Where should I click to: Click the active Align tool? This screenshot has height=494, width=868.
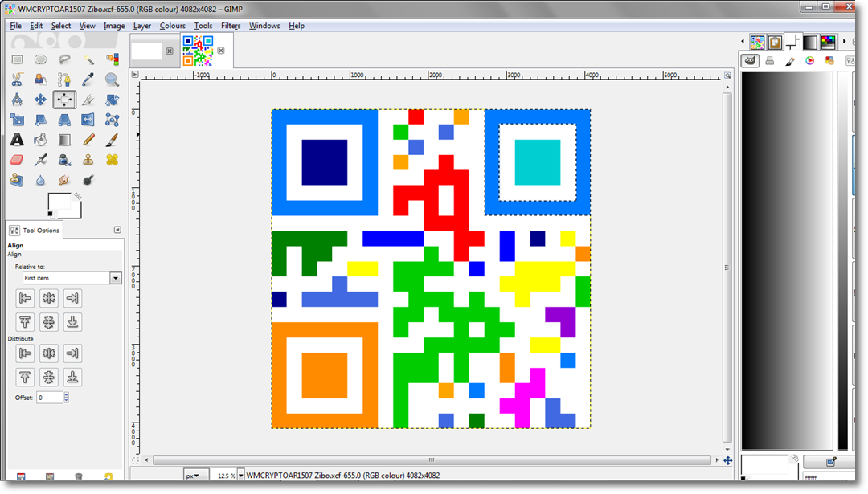coord(64,100)
